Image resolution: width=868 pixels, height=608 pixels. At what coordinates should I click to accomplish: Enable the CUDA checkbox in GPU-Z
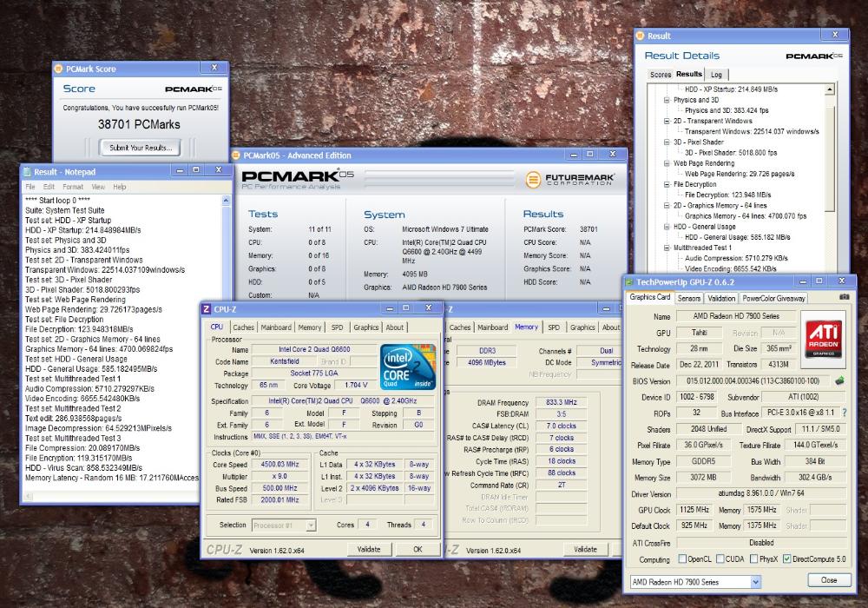[x=720, y=558]
